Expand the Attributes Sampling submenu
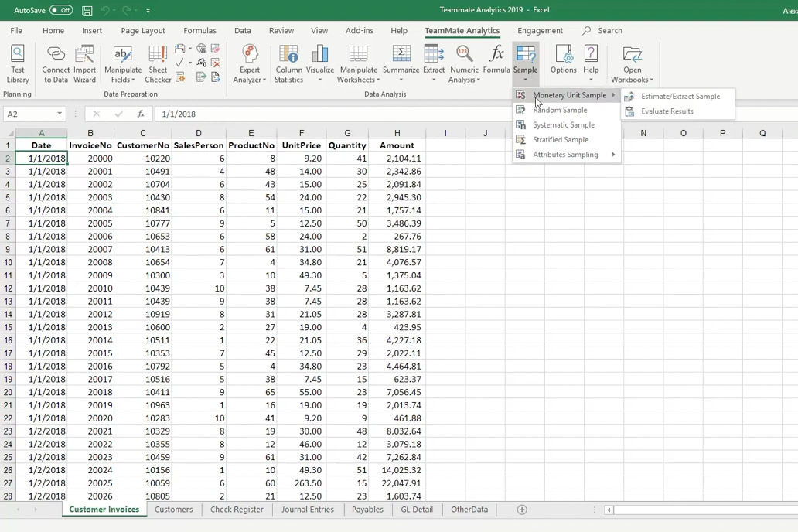The image size is (798, 532). [x=566, y=155]
